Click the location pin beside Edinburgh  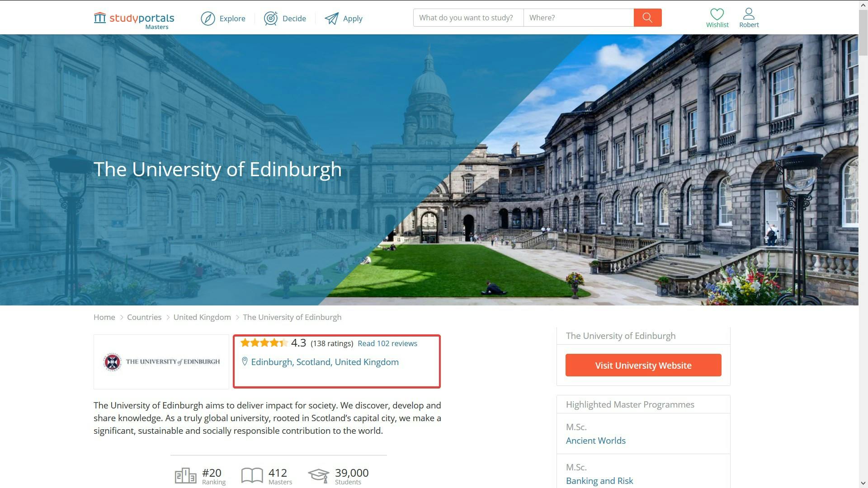click(x=245, y=361)
